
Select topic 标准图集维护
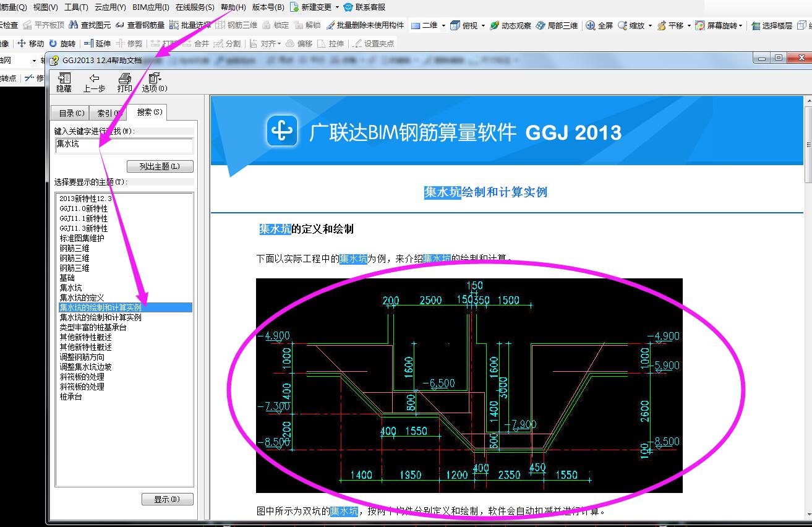(82, 238)
